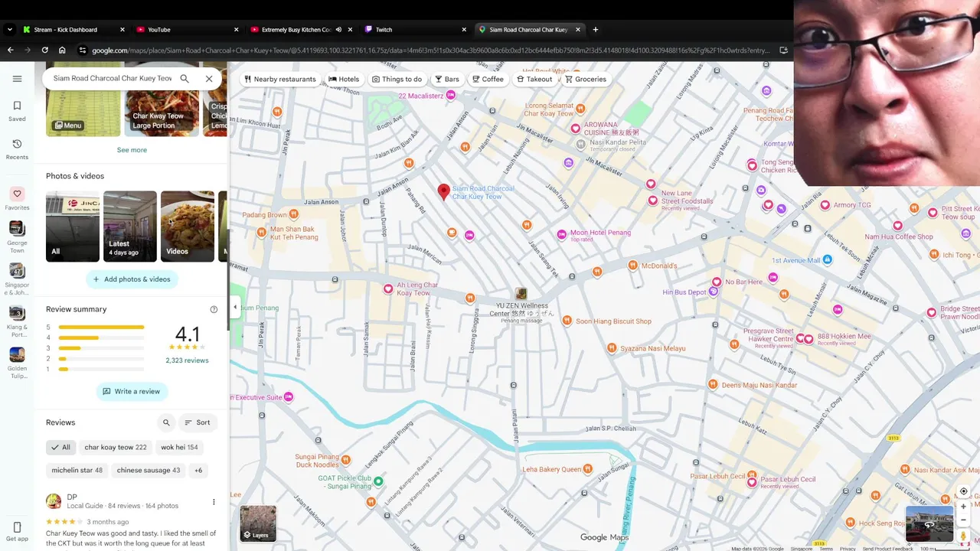
Task: Select the Coffee chip
Action: [x=488, y=79]
